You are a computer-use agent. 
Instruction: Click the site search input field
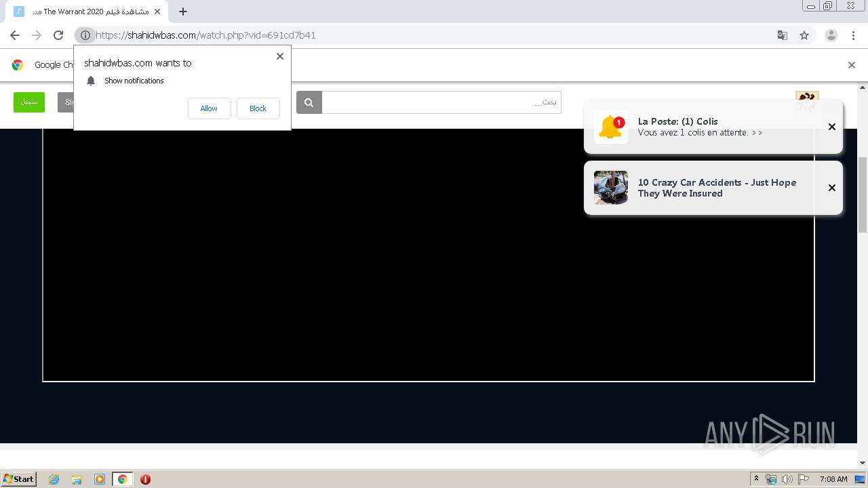441,102
